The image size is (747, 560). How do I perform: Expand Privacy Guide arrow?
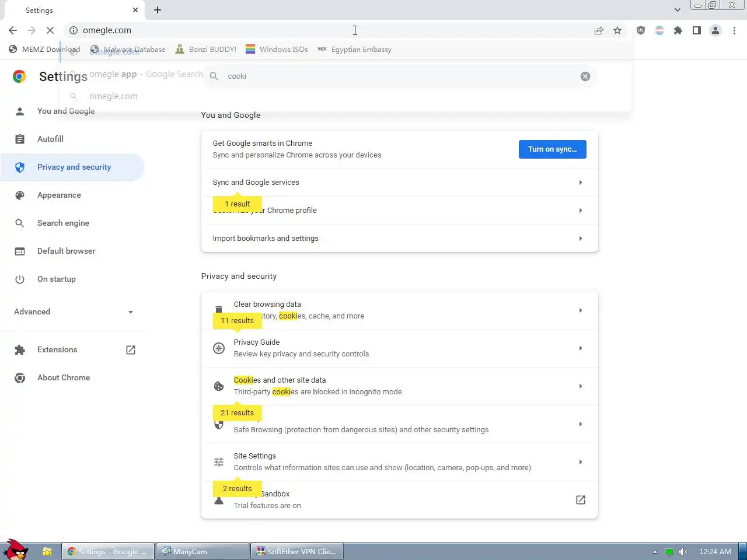pyautogui.click(x=581, y=348)
